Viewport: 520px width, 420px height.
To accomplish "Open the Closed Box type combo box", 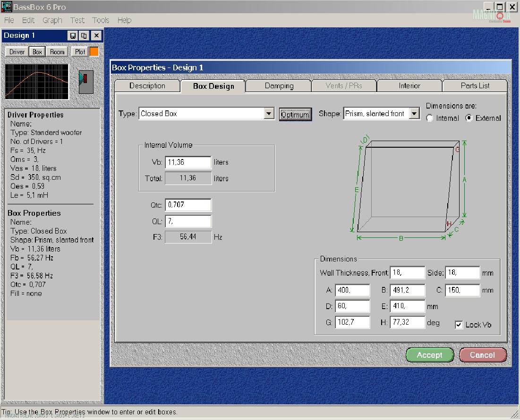I will (206, 114).
